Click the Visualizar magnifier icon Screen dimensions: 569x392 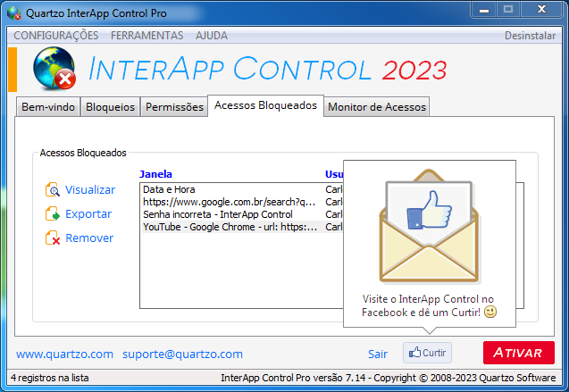(x=52, y=190)
